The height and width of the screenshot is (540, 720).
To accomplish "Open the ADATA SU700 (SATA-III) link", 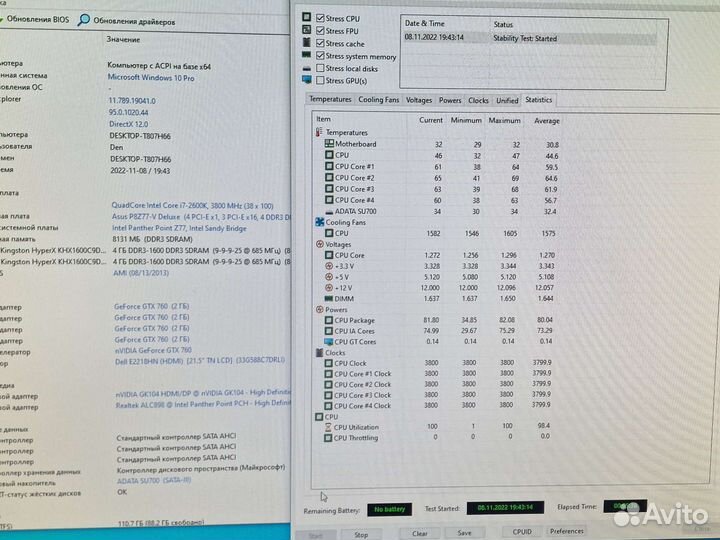I will 154,480.
